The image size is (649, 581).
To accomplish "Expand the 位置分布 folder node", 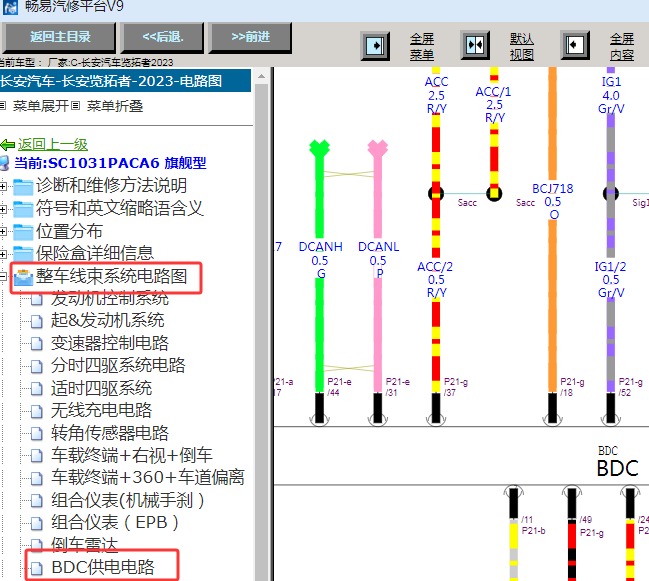I will point(3,231).
